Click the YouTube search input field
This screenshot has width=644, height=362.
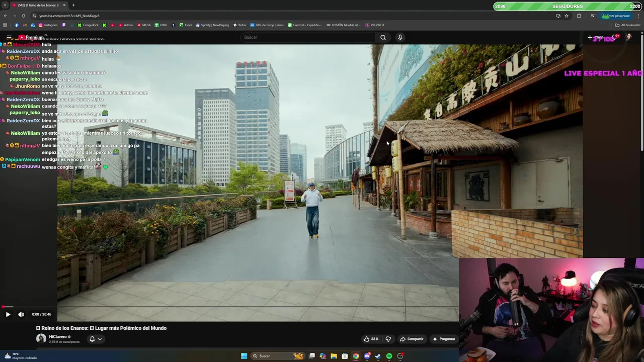click(307, 37)
